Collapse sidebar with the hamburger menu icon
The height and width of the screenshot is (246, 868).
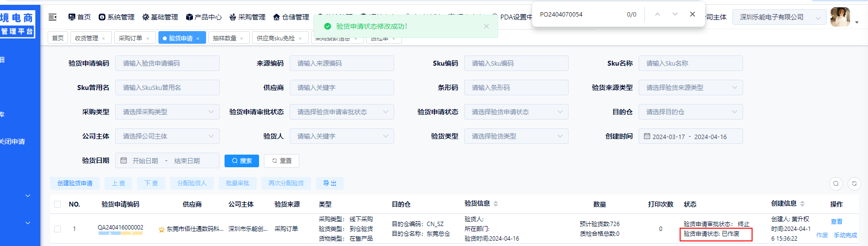click(52, 17)
